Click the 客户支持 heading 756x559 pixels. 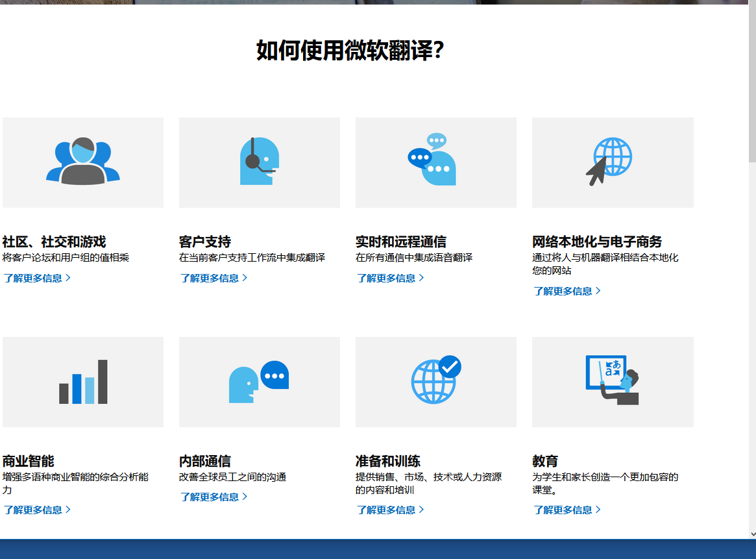[205, 242]
